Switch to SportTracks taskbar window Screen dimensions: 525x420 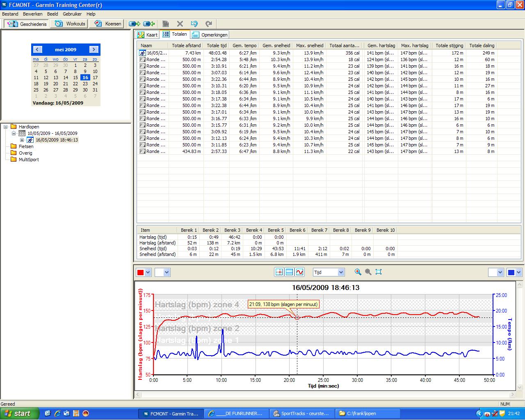[301, 414]
